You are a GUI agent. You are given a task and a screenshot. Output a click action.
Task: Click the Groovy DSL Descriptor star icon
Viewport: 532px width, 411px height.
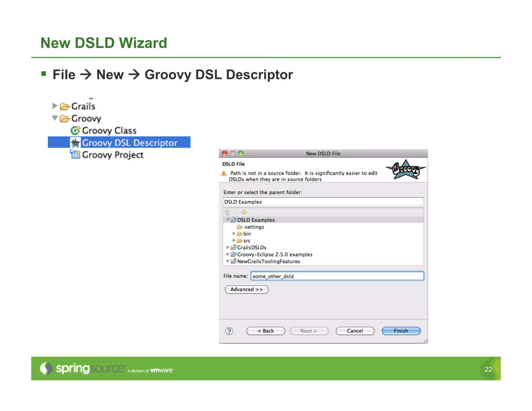click(75, 143)
